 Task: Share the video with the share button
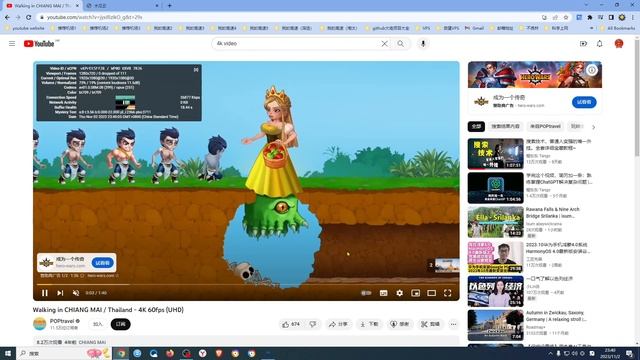coord(338,324)
